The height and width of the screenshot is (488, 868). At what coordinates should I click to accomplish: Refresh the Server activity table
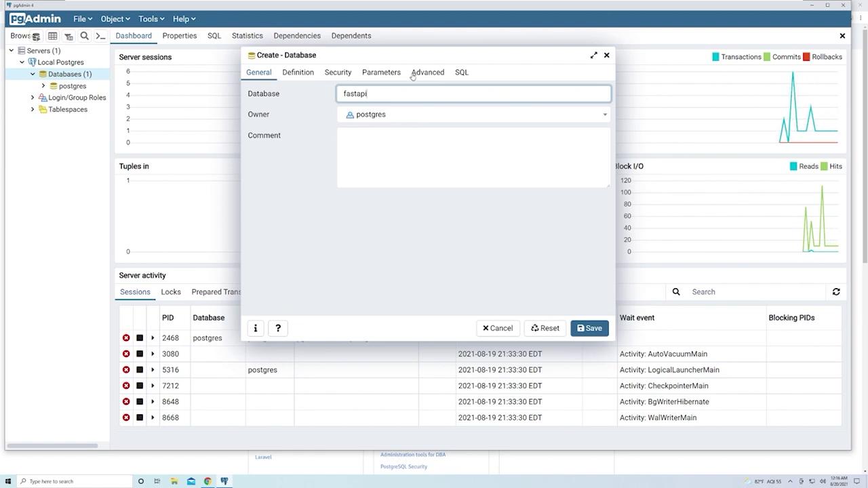[x=836, y=291]
